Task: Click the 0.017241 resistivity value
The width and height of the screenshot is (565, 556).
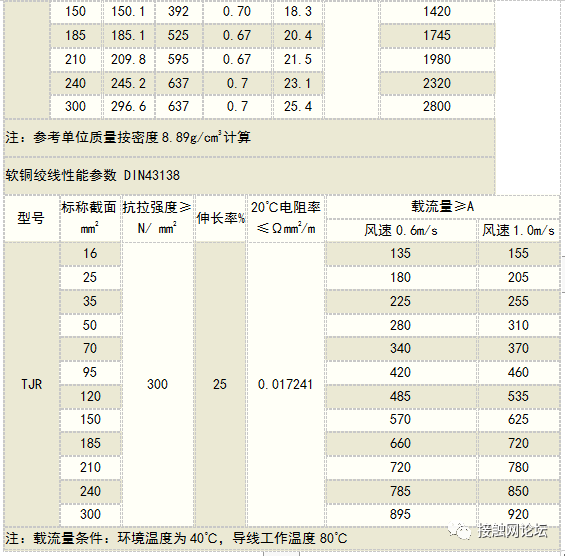Action: 286,384
